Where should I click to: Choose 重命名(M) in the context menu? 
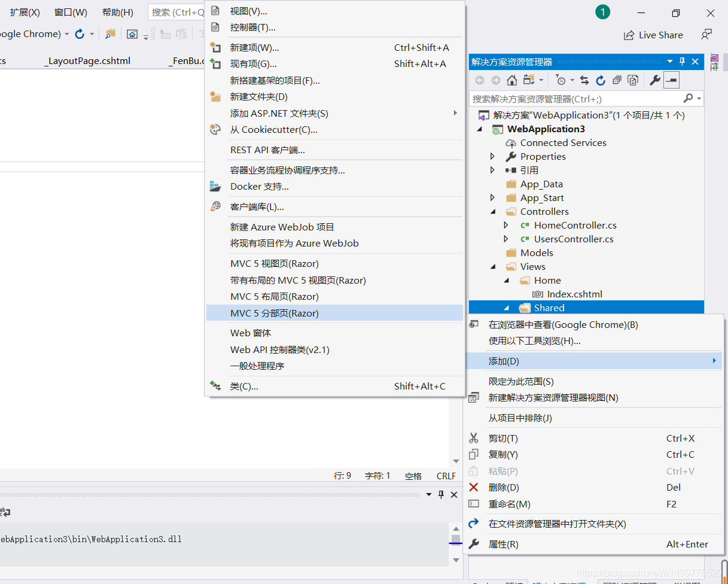click(x=592, y=504)
